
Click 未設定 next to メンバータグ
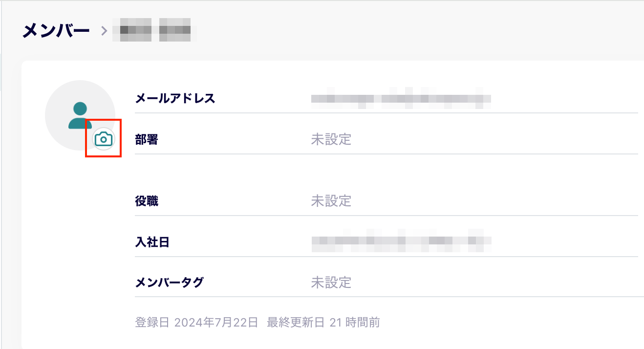[331, 283]
